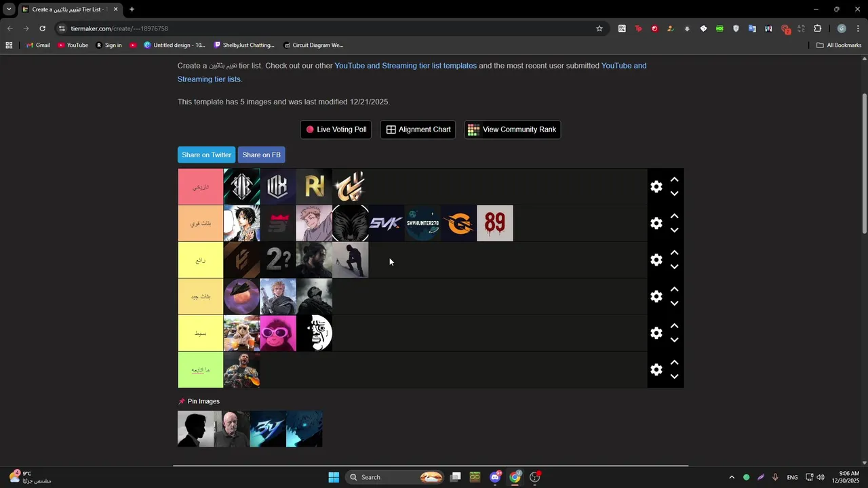Screen dimensions: 868x488
Task: Open settings gear for the third yellow tier
Action: point(656,260)
